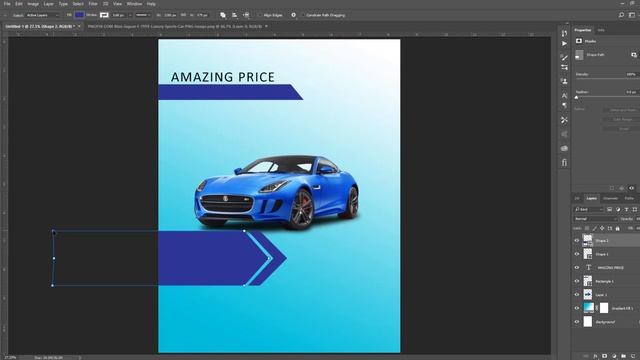Toggle mask visibility eye in Properties panel
Screen dimensions: 640x360
tap(631, 188)
